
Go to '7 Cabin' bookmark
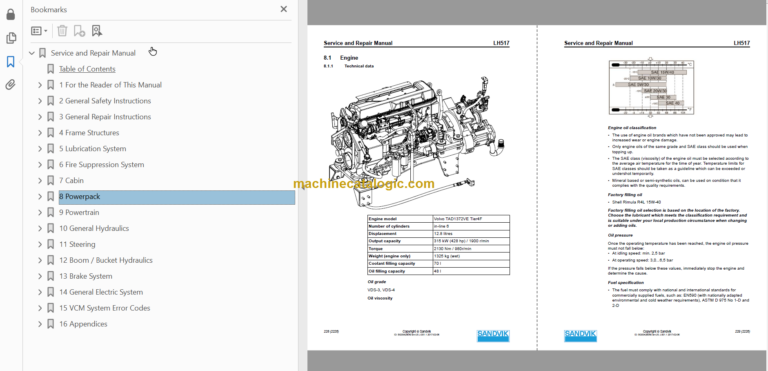click(x=72, y=180)
